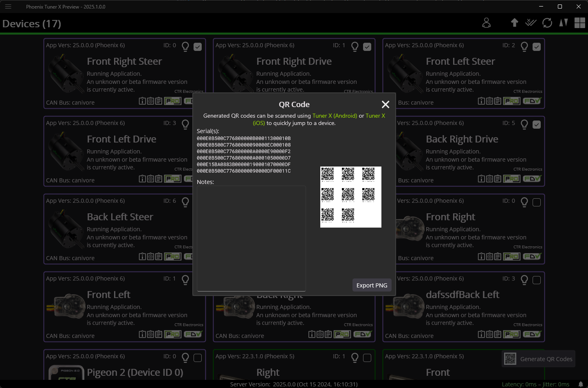Screen dimensions: 588x388
Task: Select the Pigeon 2 (Device ID 0) title
Action: click(x=135, y=373)
